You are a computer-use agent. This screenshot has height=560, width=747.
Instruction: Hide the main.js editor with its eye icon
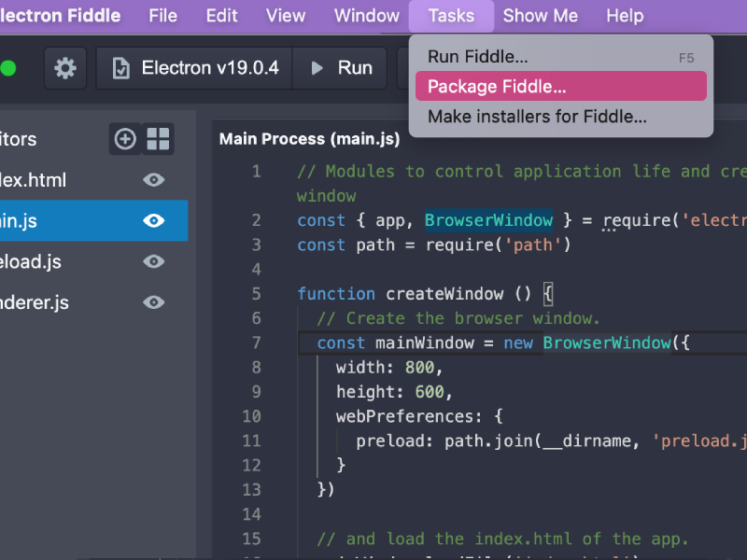(153, 221)
